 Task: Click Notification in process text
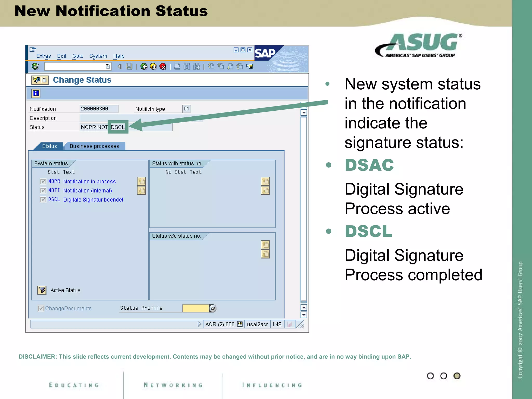90,182
